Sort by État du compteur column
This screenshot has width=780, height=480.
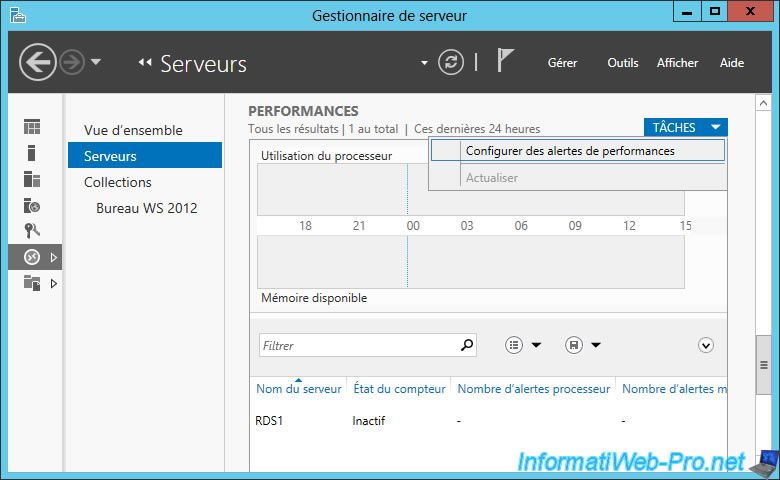click(x=399, y=389)
